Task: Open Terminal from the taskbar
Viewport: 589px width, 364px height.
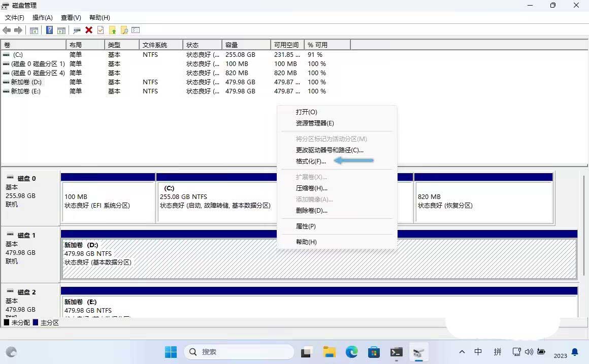Action: (x=396, y=352)
